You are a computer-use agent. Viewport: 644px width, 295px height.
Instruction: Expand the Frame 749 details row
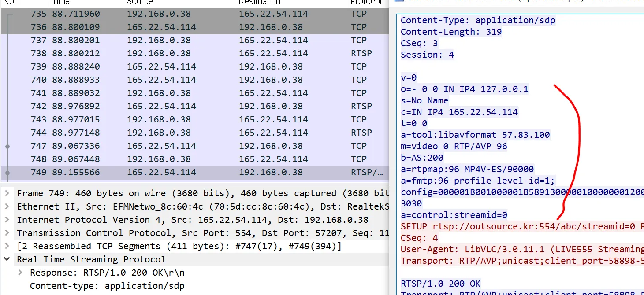click(7, 193)
